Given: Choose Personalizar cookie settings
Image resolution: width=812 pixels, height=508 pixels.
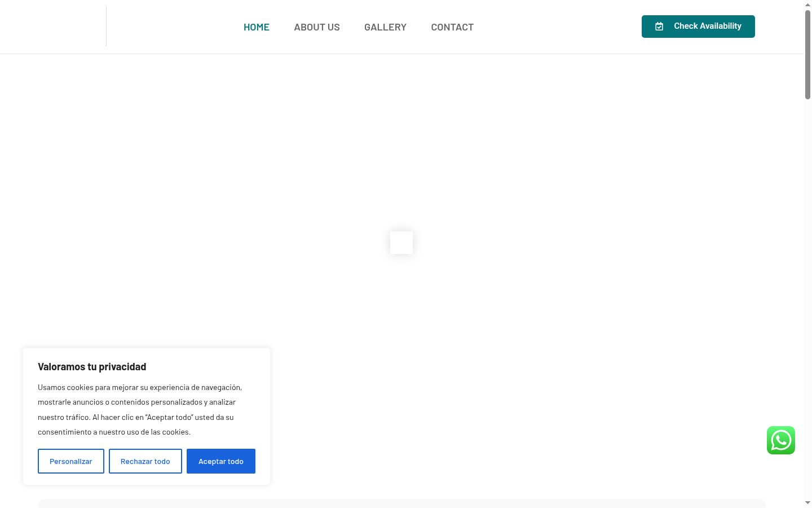Looking at the screenshot, I should tap(71, 461).
